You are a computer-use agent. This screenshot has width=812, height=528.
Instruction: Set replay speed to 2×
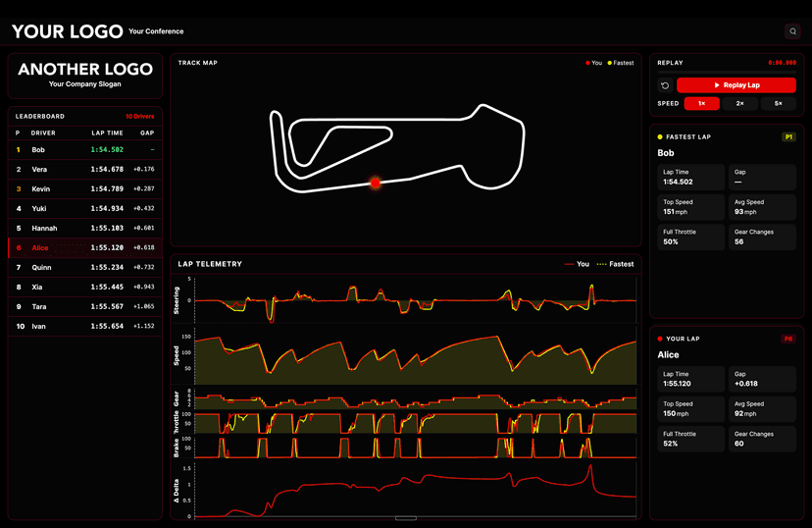pos(739,103)
